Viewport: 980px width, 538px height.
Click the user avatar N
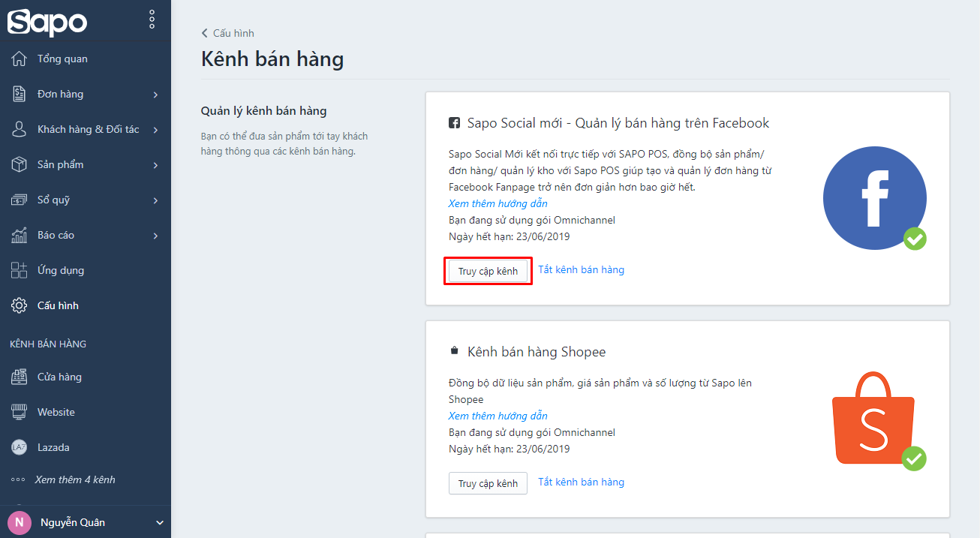(x=20, y=522)
